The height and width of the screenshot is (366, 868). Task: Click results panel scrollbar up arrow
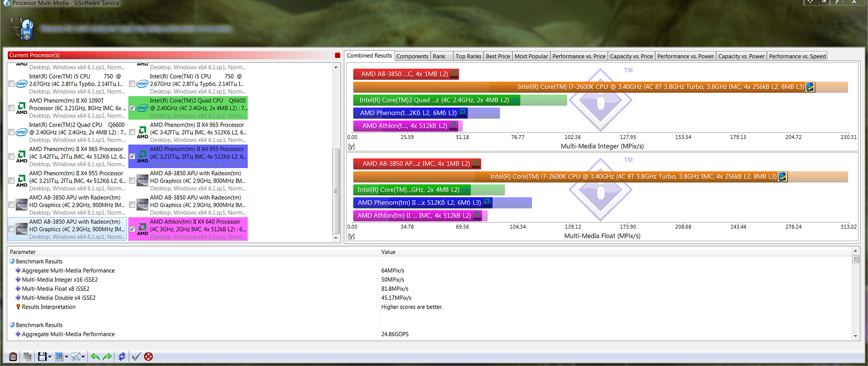click(855, 251)
